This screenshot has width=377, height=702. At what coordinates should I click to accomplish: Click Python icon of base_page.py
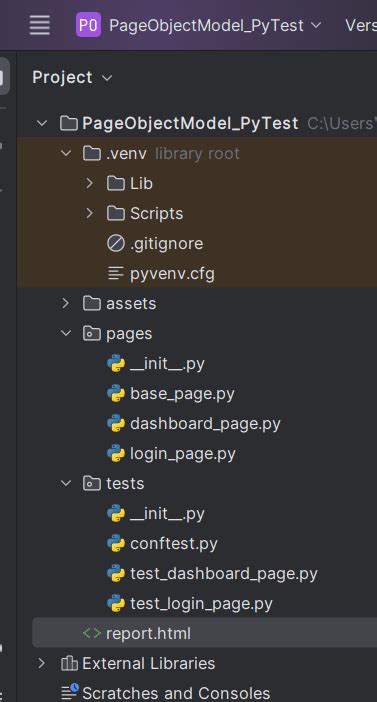tap(116, 394)
